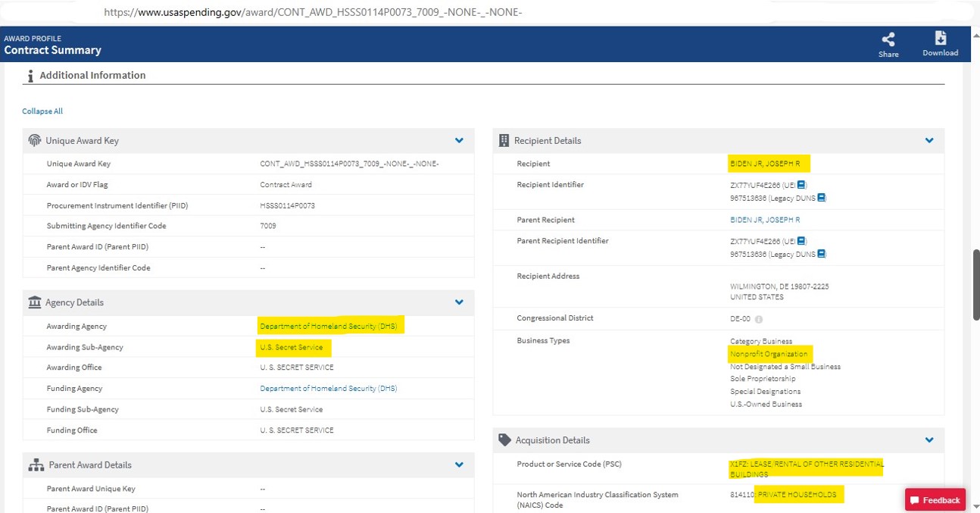Image resolution: width=980 pixels, height=513 pixels.
Task: Collapse the Recipient Details section
Action: pyautogui.click(x=929, y=140)
